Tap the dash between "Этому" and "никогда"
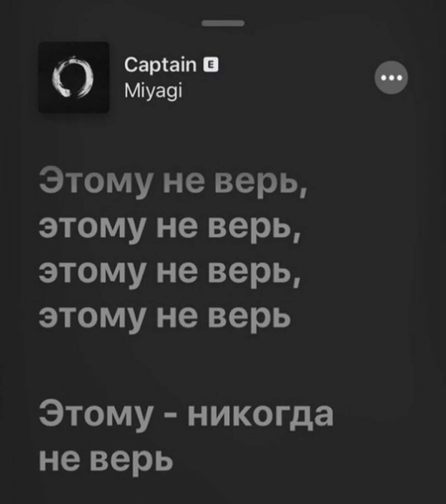Viewport: 446px width, 504px height. pos(170,416)
